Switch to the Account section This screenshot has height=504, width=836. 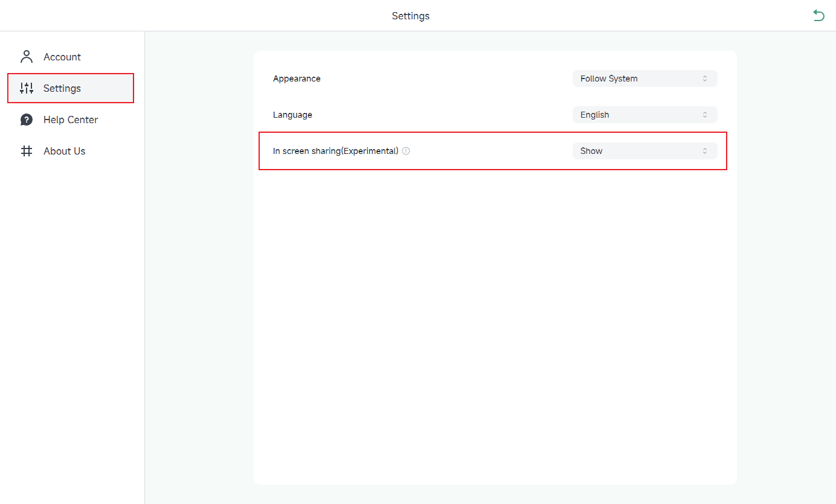coord(62,56)
